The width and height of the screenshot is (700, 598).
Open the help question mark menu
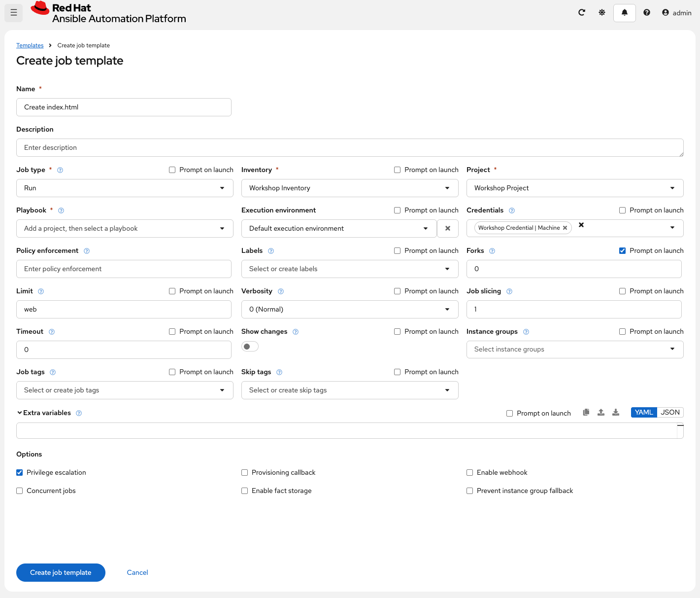tap(647, 13)
